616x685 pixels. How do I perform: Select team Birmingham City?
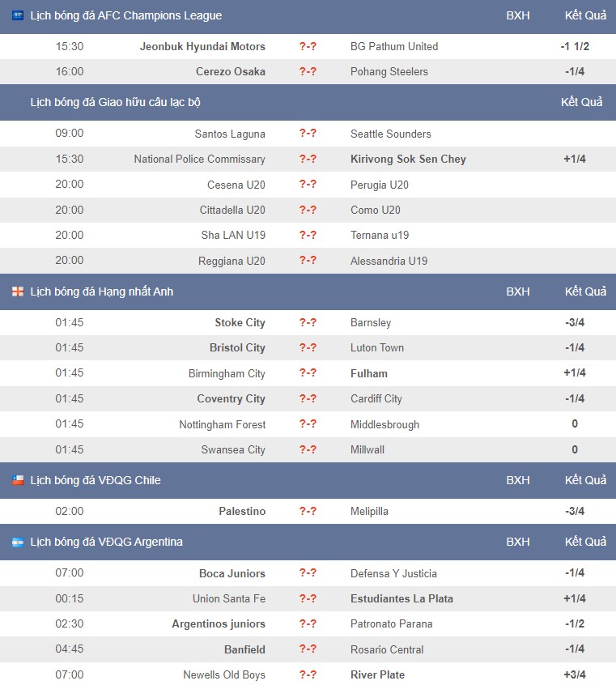point(227,373)
